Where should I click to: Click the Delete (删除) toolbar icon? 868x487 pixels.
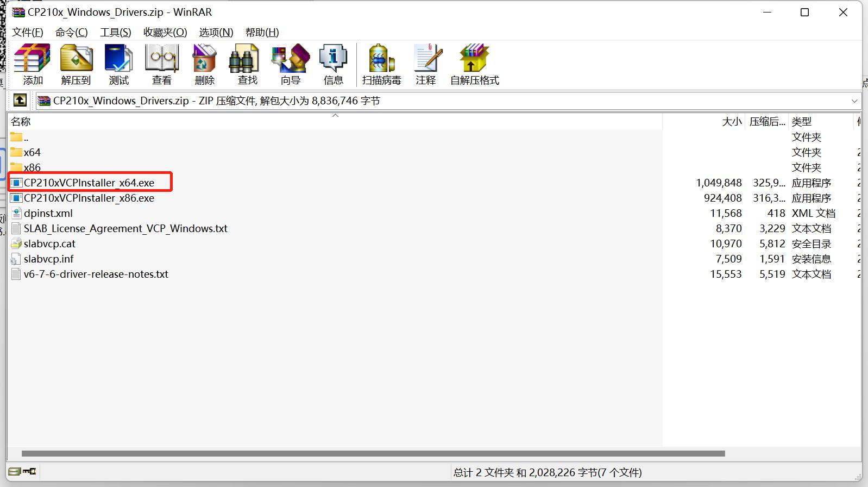point(205,65)
